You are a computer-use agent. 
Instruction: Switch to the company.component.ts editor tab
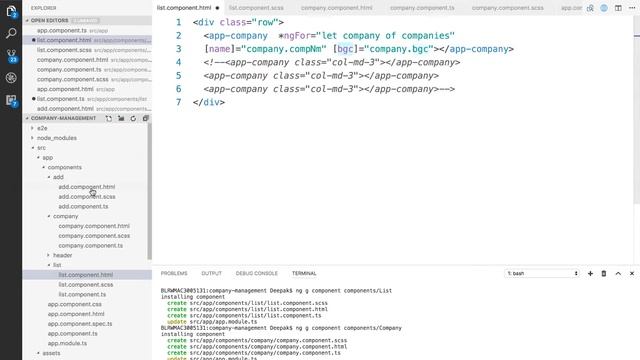point(422,8)
